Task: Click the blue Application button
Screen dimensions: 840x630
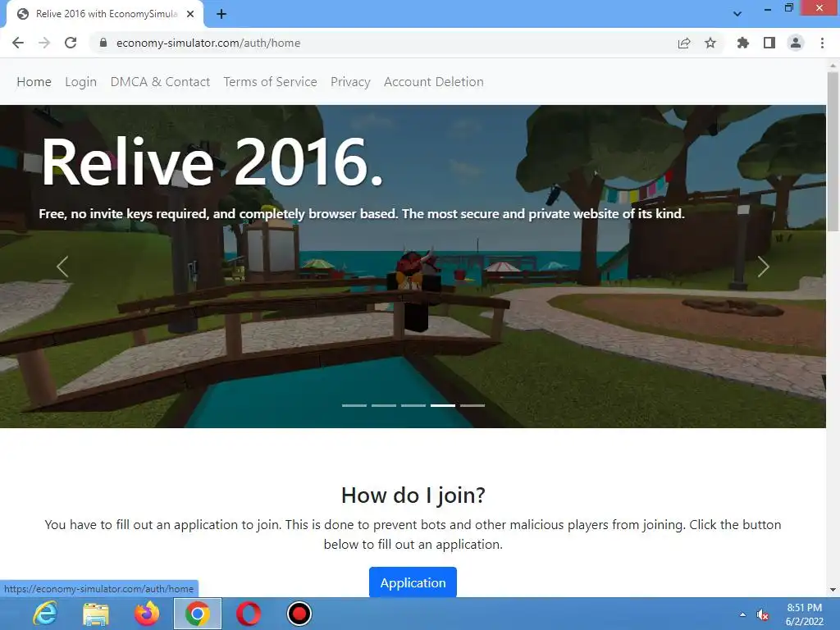Action: click(413, 582)
